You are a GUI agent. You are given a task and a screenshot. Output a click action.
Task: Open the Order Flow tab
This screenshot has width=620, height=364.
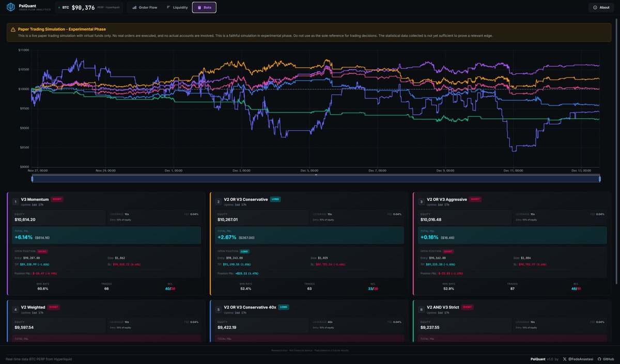[145, 7]
